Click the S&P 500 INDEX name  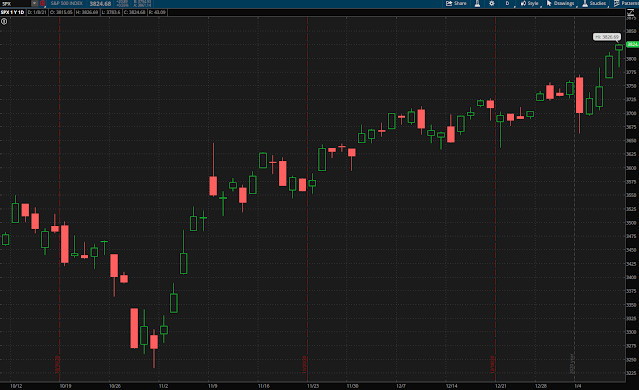(x=66, y=4)
